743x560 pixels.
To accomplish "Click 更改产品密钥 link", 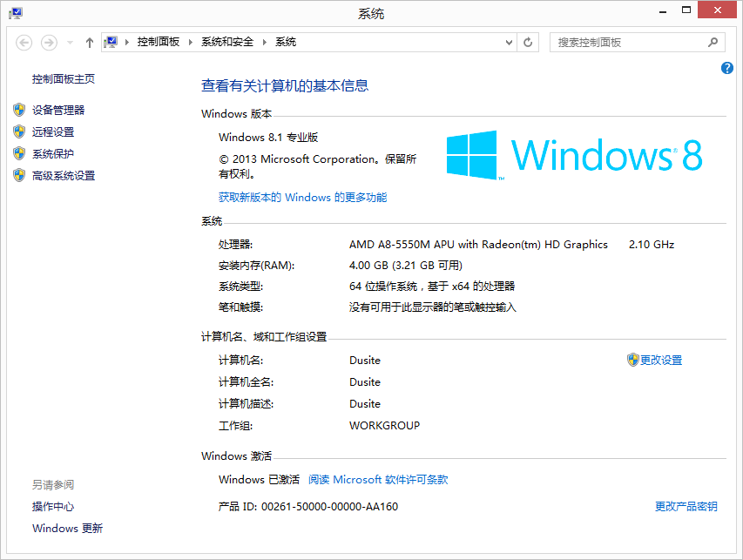I will tap(686, 507).
